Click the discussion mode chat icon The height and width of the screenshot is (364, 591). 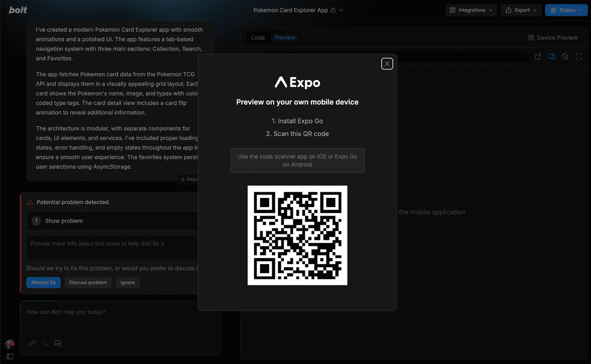[x=57, y=343]
